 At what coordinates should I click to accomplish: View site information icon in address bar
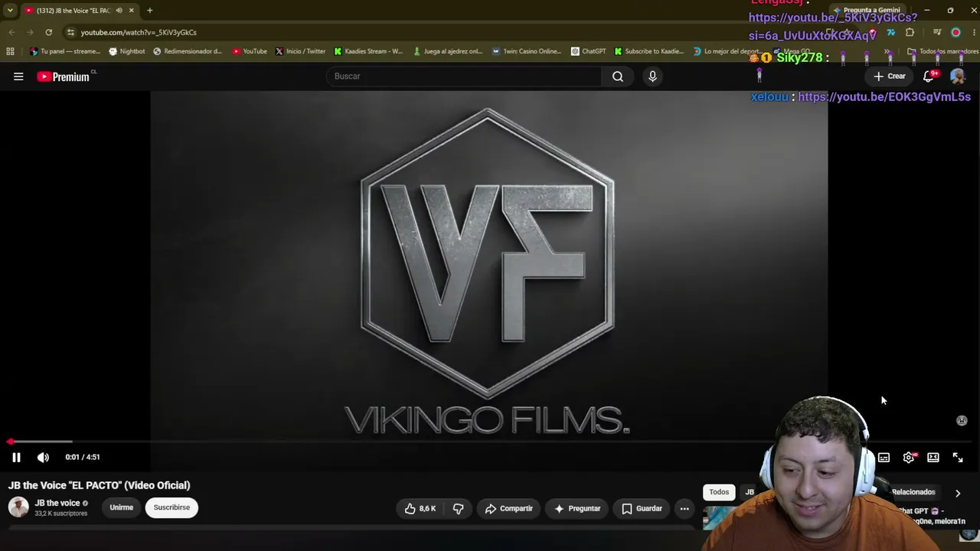[70, 32]
